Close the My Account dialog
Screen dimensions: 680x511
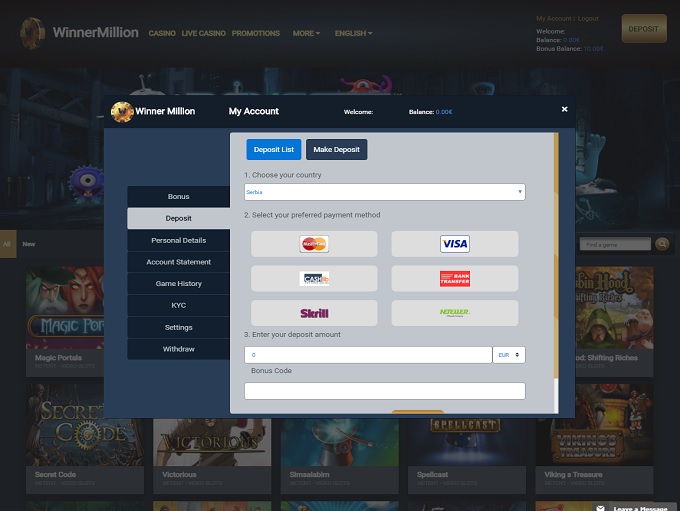coord(564,109)
